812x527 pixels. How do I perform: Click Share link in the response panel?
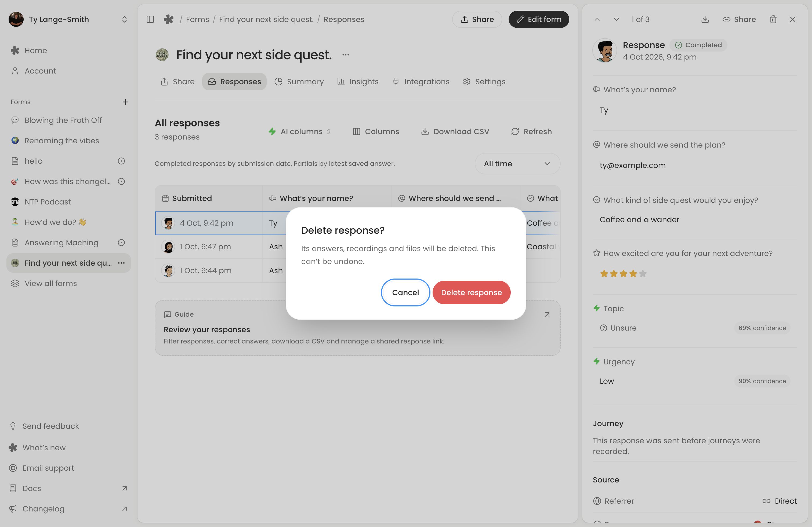(x=739, y=19)
